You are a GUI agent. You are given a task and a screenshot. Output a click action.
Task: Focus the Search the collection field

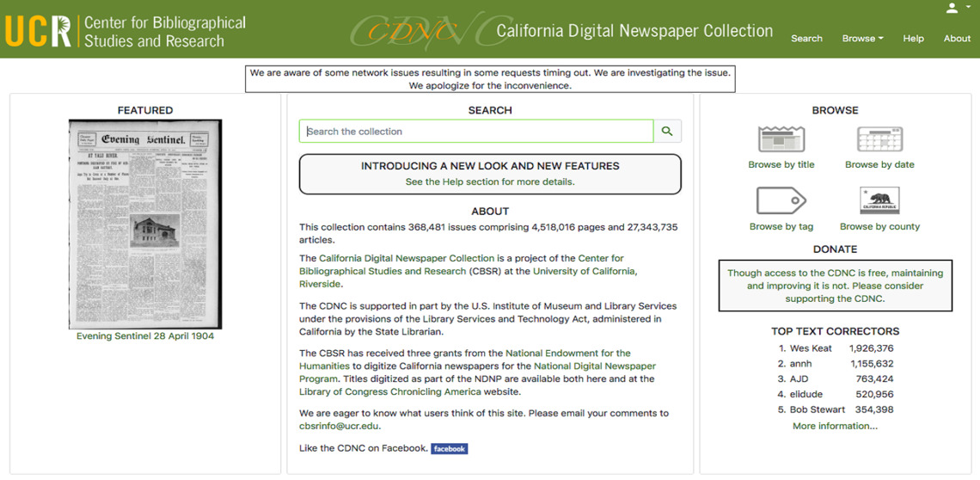[x=476, y=132]
